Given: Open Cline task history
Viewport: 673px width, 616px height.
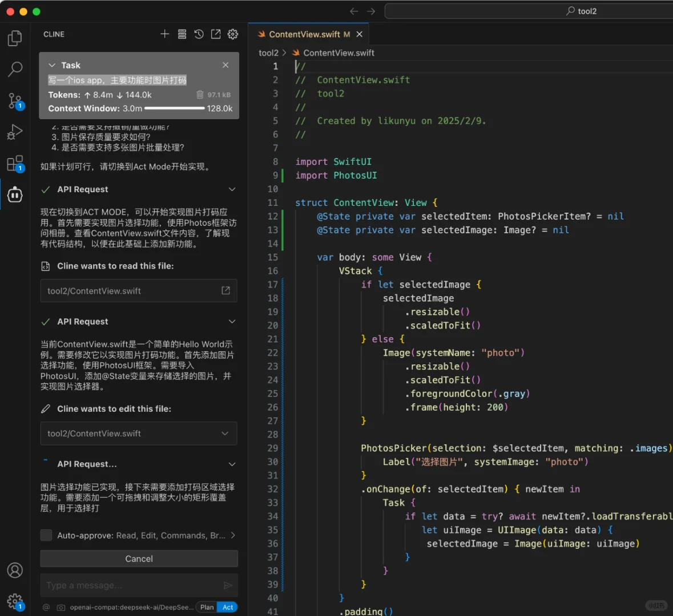Looking at the screenshot, I should [x=199, y=34].
